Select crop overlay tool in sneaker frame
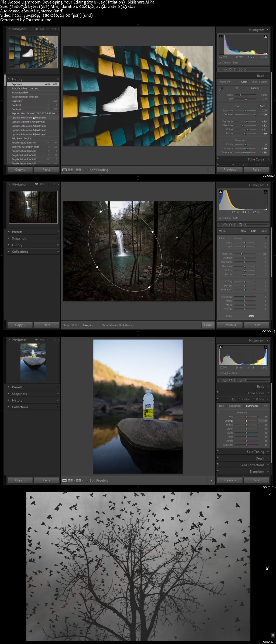 click(220, 70)
